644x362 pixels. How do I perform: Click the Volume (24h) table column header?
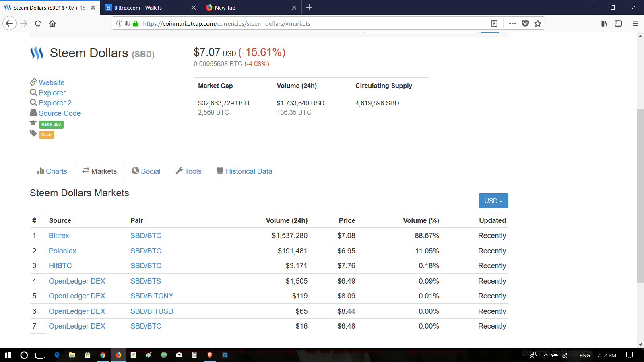pos(287,220)
